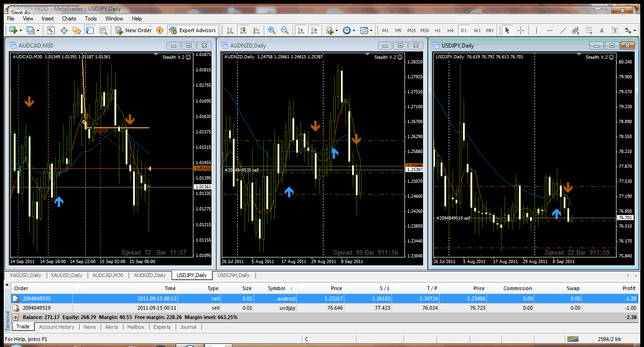
Task: Select audnzd order row 2094849535
Action: (325, 298)
